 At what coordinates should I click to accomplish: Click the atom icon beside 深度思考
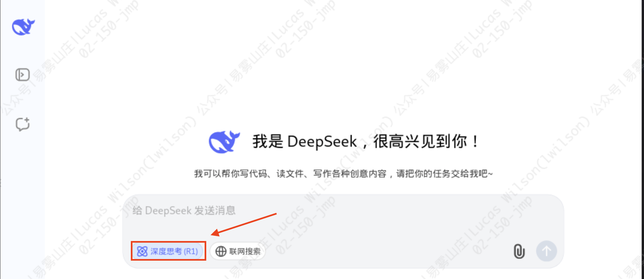pos(142,251)
